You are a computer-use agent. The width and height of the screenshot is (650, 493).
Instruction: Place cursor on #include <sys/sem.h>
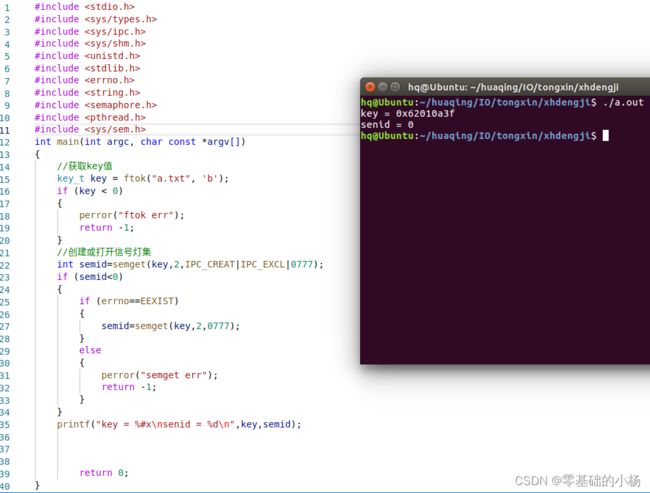(90, 129)
